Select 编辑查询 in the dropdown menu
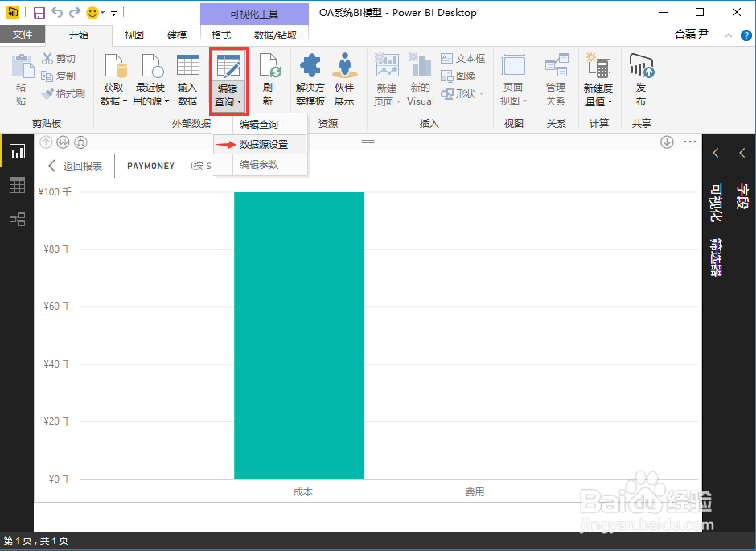Viewport: 756px width, 551px height. pos(260,125)
